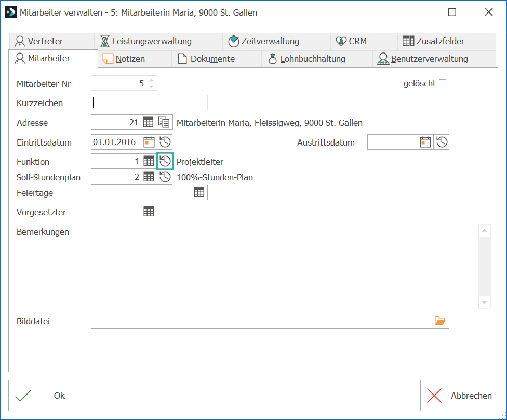Open calendar picker for Eintrittsdatum
The image size is (507, 420).
[149, 142]
